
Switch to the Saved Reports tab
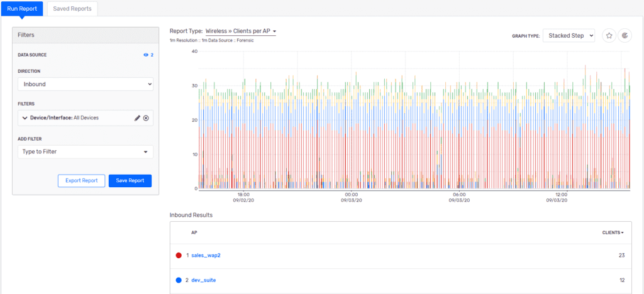(72, 8)
